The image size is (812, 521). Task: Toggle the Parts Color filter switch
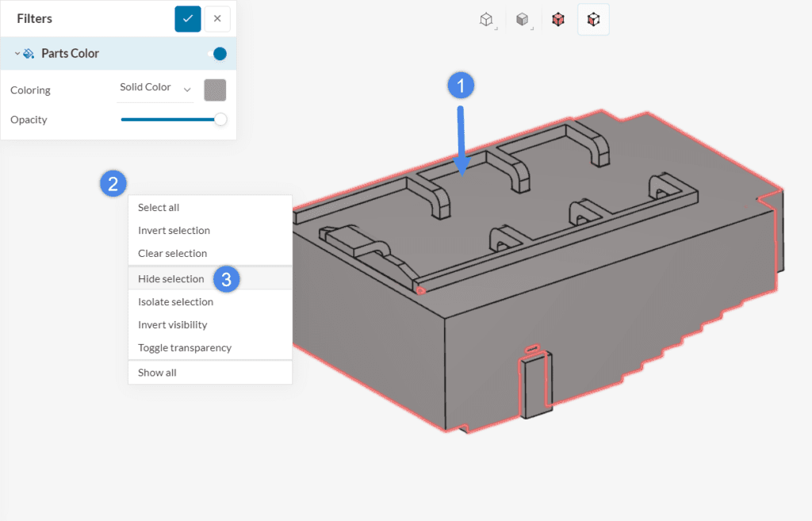tap(216, 54)
